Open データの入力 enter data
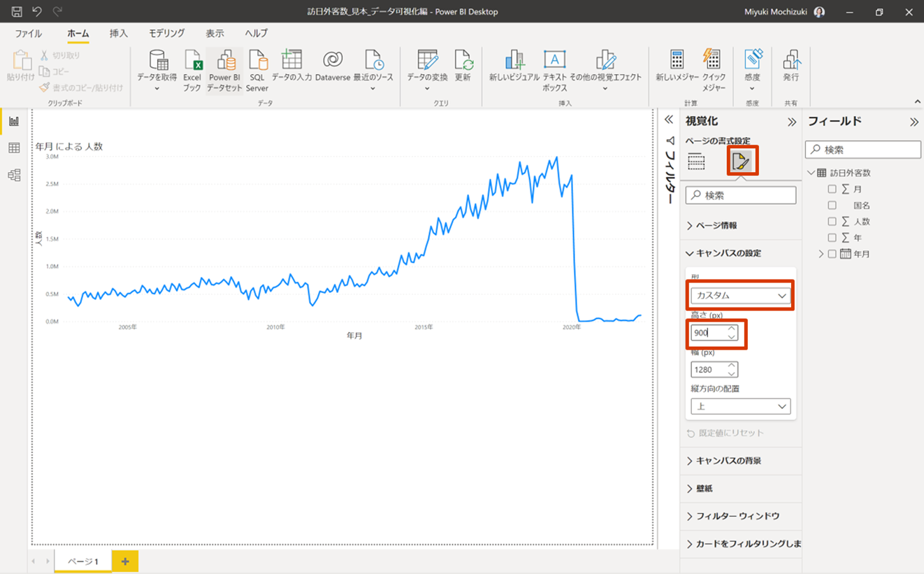 pyautogui.click(x=291, y=66)
